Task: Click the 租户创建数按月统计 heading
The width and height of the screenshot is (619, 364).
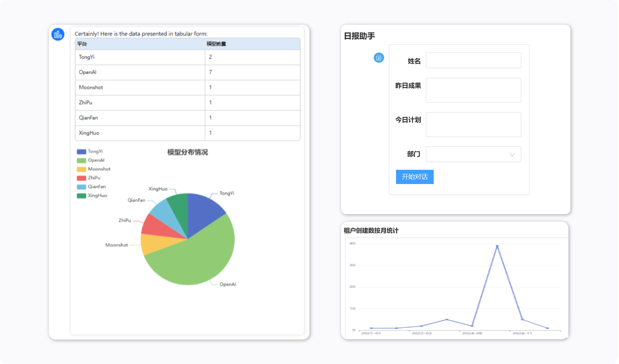Action: point(371,230)
